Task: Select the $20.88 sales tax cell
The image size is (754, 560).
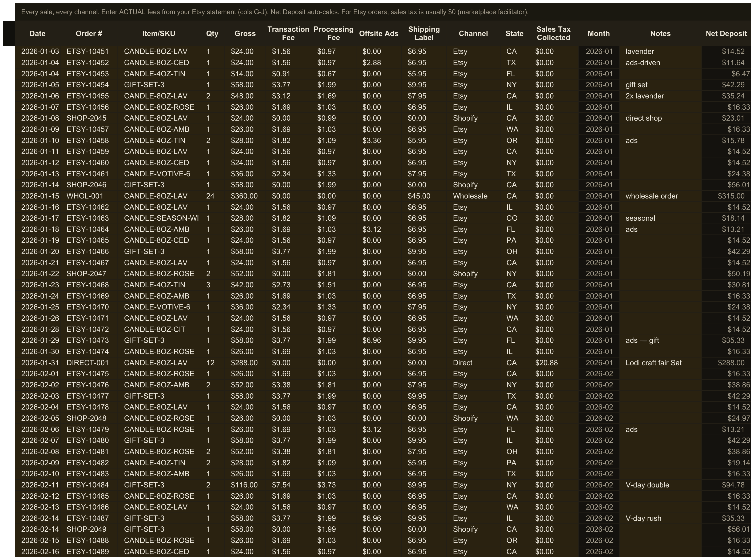Action: 553,363
